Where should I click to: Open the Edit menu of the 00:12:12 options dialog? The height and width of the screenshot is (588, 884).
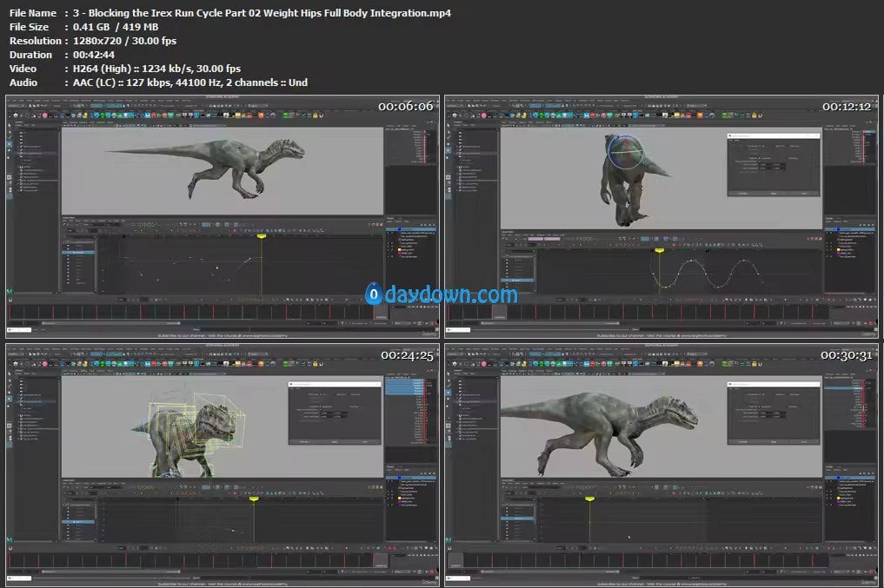coord(732,142)
